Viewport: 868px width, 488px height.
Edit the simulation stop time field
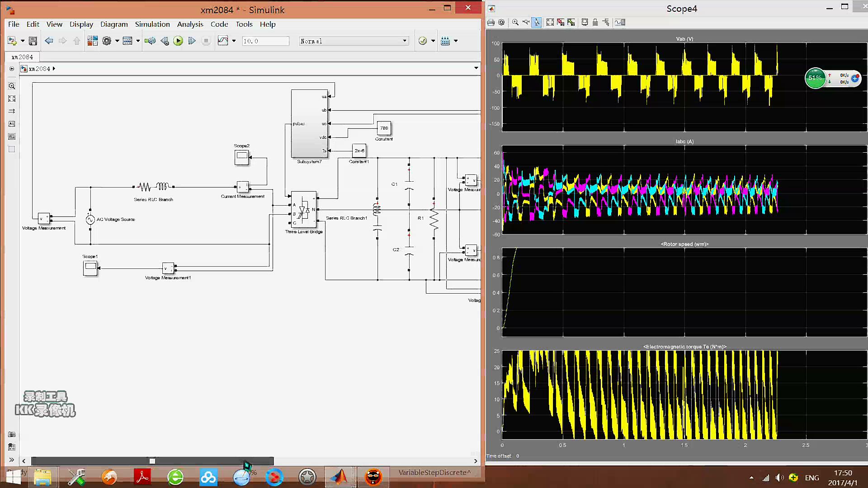point(265,41)
